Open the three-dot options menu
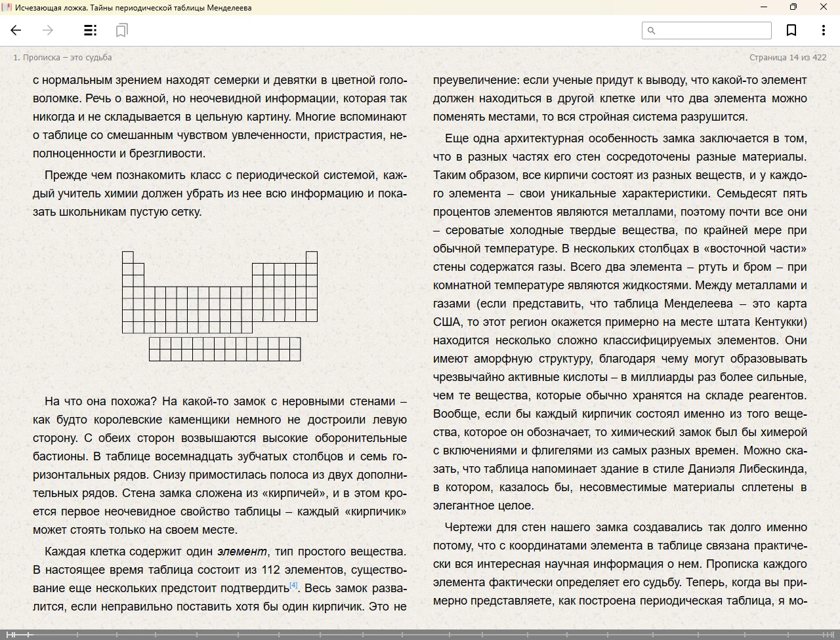Screen dimensions: 840x640 point(823,30)
